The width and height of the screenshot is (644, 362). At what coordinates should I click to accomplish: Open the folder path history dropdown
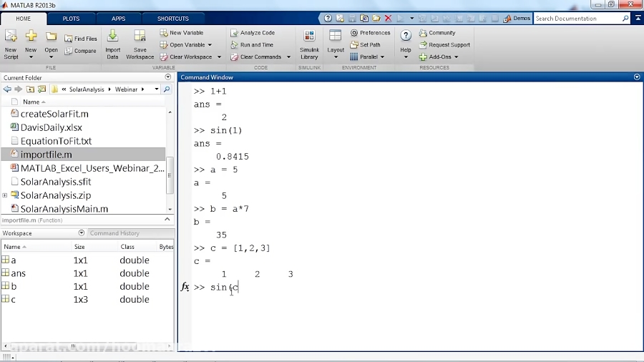pyautogui.click(x=157, y=89)
